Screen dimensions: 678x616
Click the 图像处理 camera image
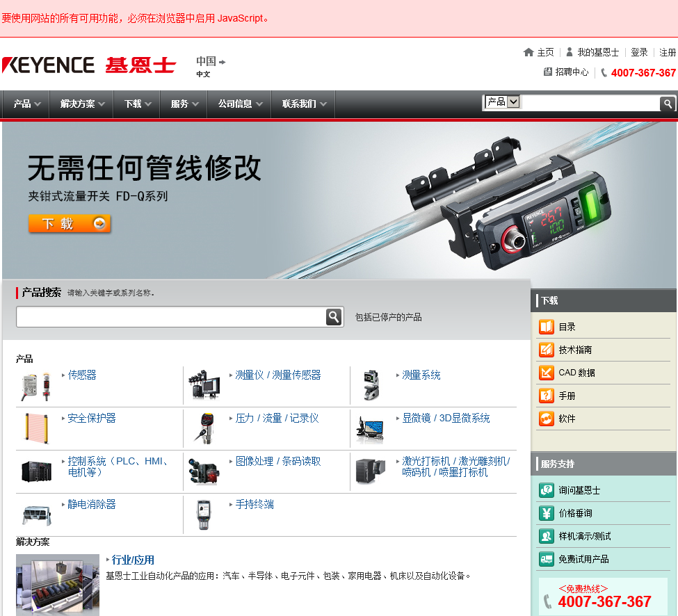[x=204, y=471]
